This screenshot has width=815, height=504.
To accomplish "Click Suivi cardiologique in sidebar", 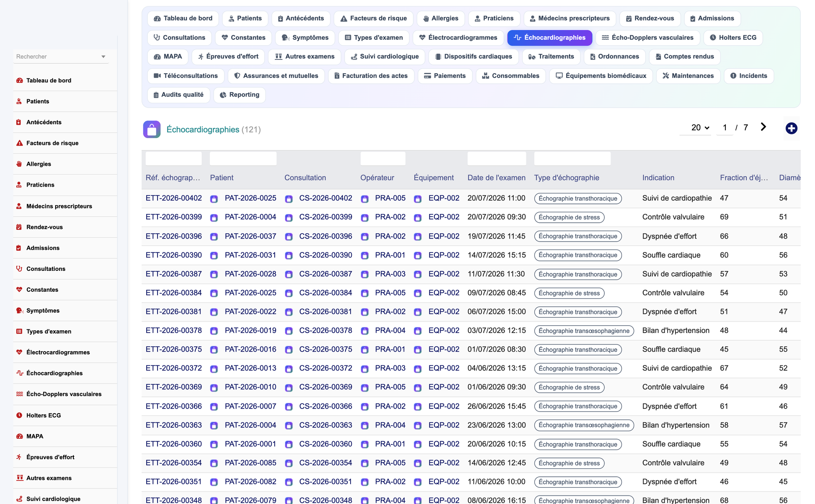I will (53, 499).
